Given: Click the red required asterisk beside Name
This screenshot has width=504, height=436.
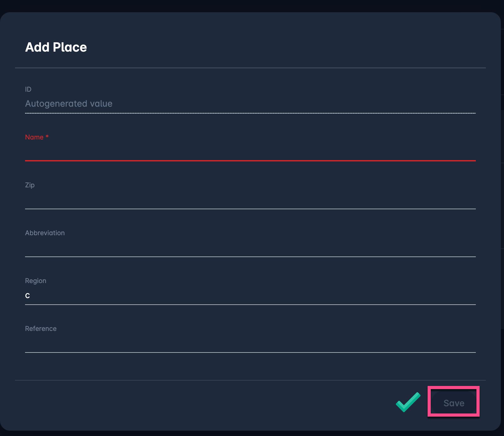Looking at the screenshot, I should tap(47, 137).
